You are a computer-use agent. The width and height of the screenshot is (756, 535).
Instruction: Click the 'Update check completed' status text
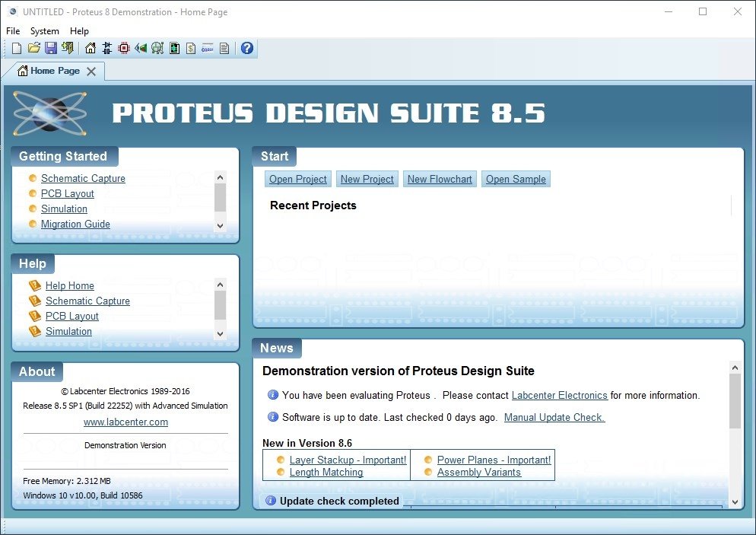coord(339,502)
